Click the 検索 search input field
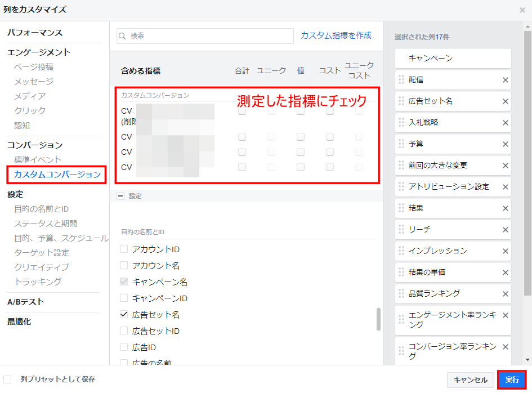532x393 pixels. pyautogui.click(x=209, y=36)
